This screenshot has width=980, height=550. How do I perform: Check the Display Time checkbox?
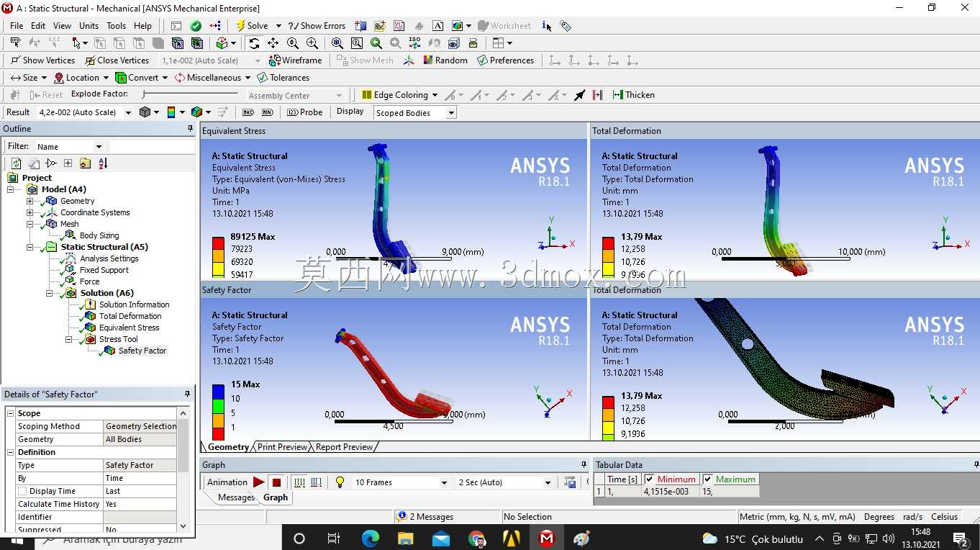(22, 491)
